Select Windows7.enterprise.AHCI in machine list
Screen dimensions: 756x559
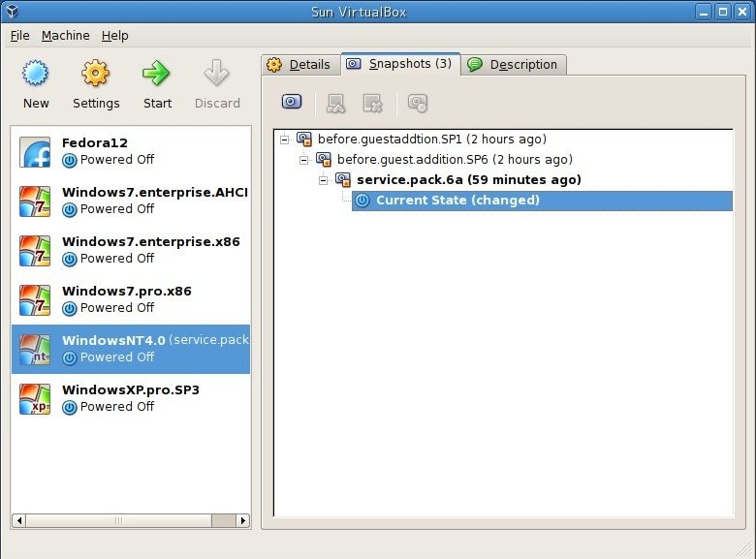tap(131, 202)
